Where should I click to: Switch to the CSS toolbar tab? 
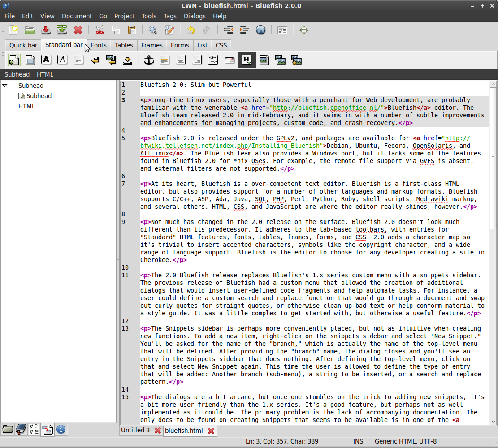[221, 45]
